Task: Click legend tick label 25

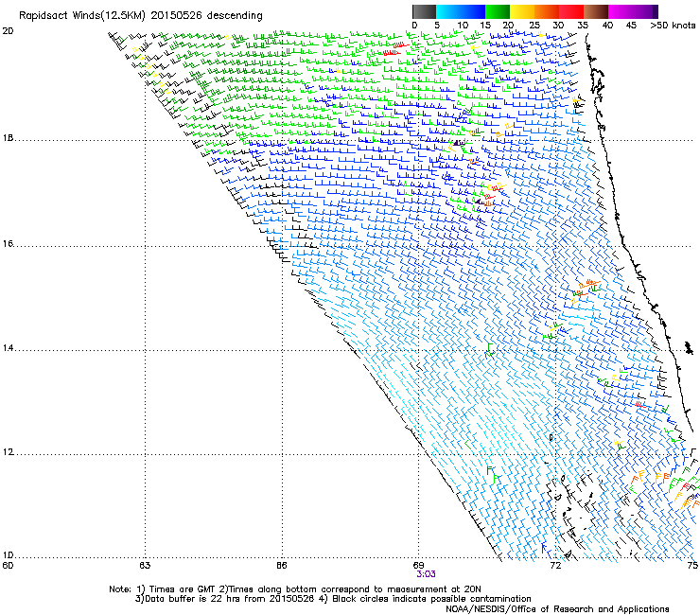Action: (x=534, y=26)
